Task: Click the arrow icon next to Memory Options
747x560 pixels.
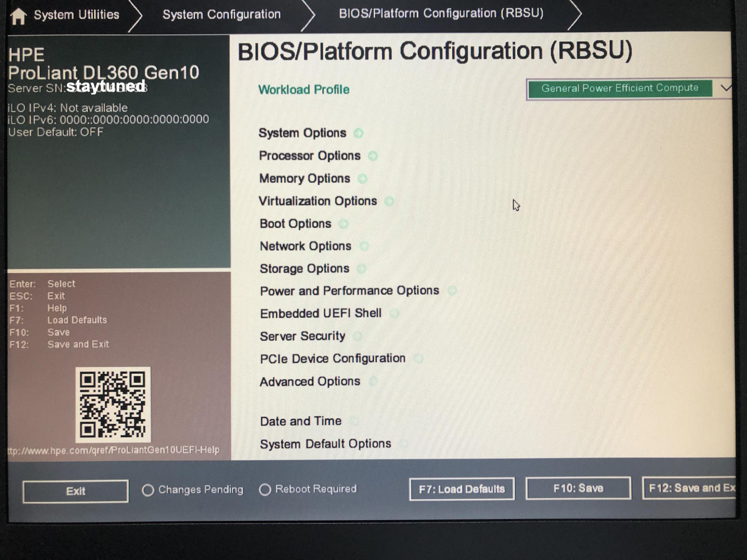Action: [x=362, y=179]
